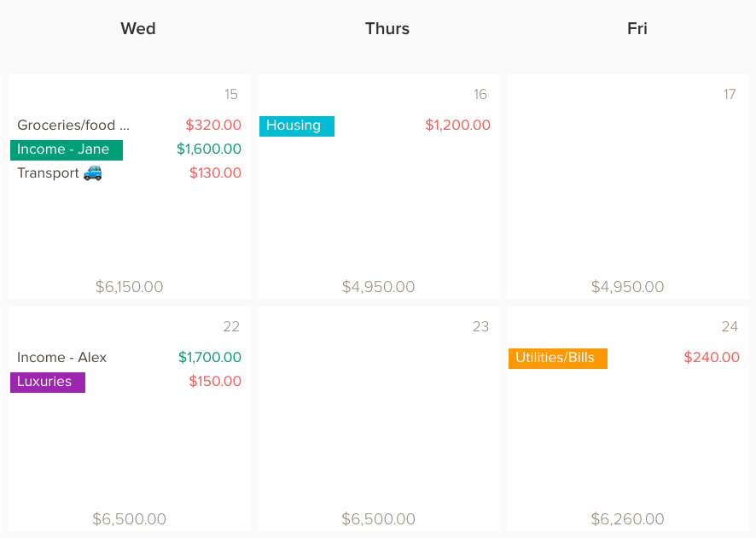Click the $240.00 utilities amount

tap(711, 358)
